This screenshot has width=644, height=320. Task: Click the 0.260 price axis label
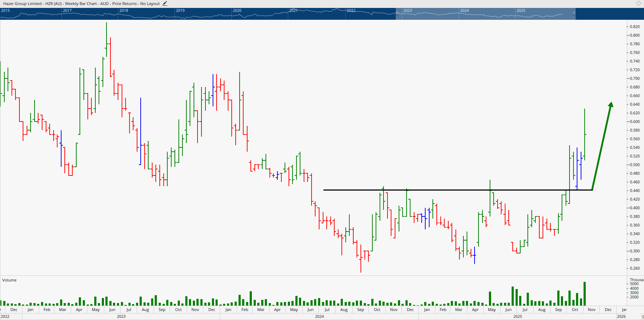635,268
